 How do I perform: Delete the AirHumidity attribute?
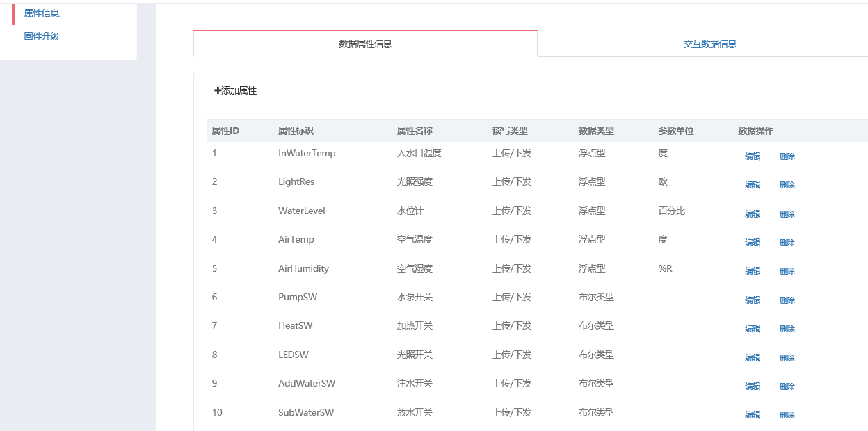pyautogui.click(x=787, y=271)
